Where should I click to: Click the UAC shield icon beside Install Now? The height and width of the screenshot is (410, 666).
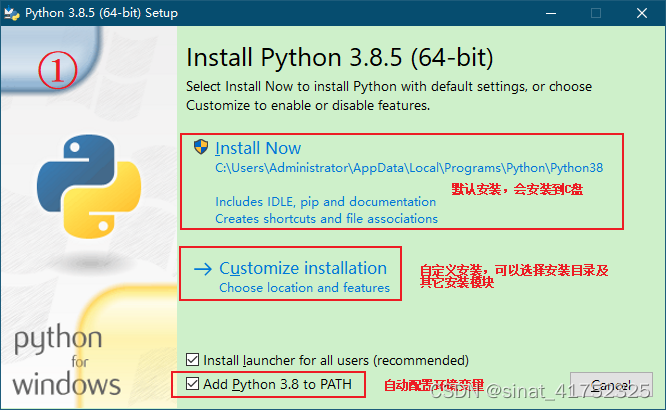tap(201, 147)
